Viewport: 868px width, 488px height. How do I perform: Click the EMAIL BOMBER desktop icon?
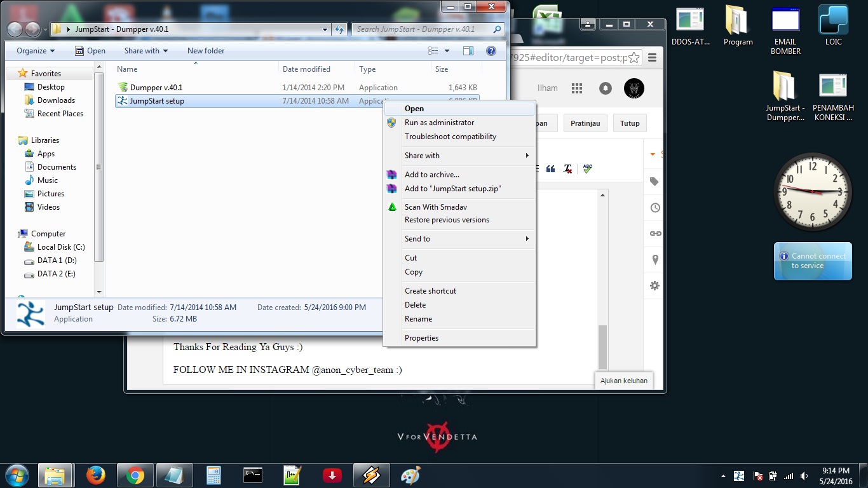[786, 30]
